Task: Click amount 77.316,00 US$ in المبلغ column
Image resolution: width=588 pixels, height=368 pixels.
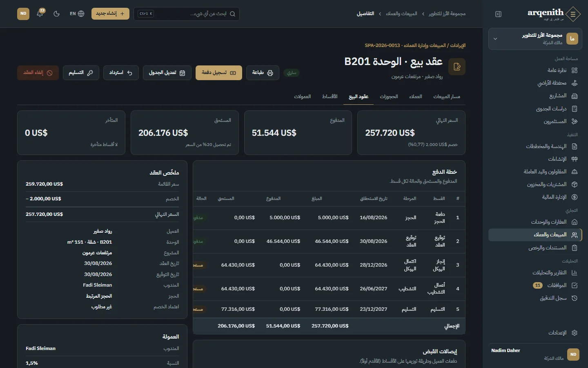Action: click(x=332, y=309)
